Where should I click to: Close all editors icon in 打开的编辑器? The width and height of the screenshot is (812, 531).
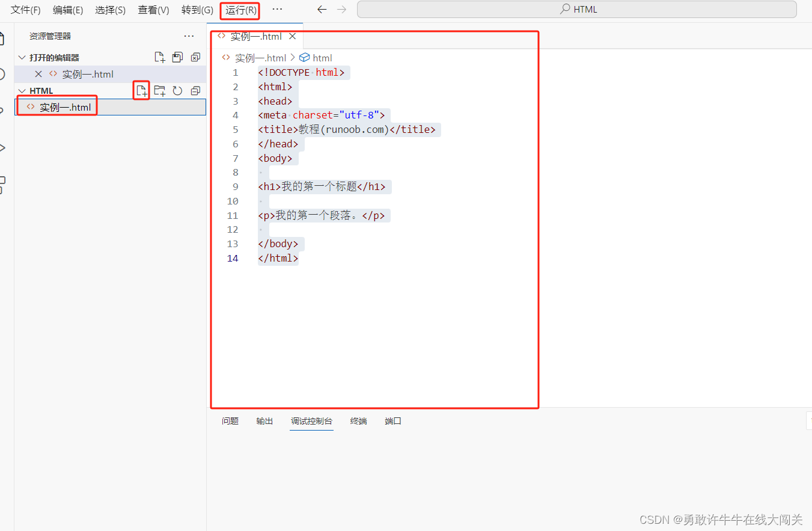click(x=195, y=58)
